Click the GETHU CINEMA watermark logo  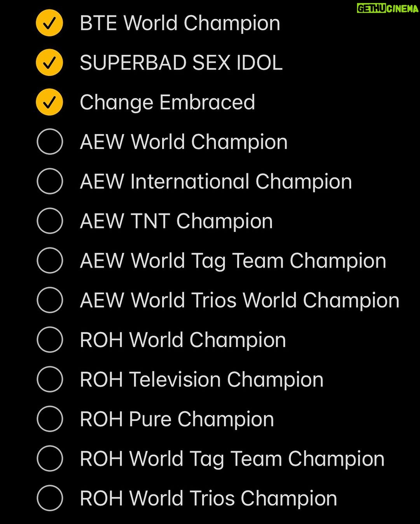click(387, 8)
